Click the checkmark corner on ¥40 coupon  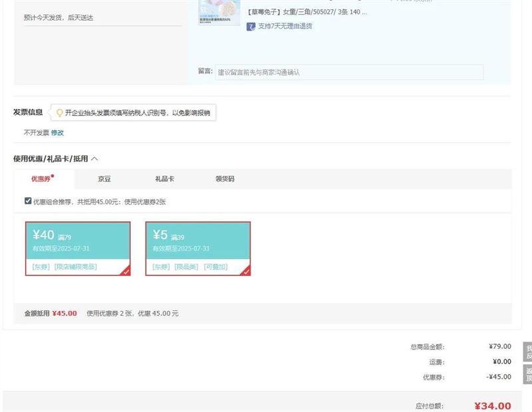pyautogui.click(x=126, y=270)
